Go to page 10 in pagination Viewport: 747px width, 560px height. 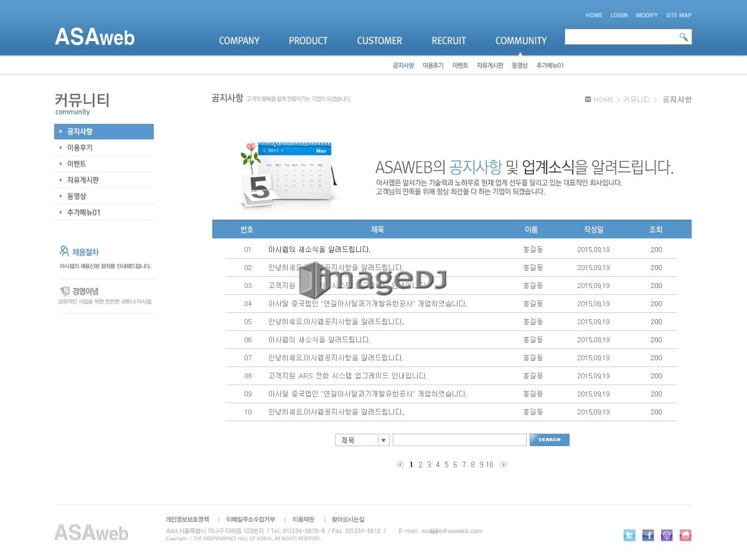490,465
